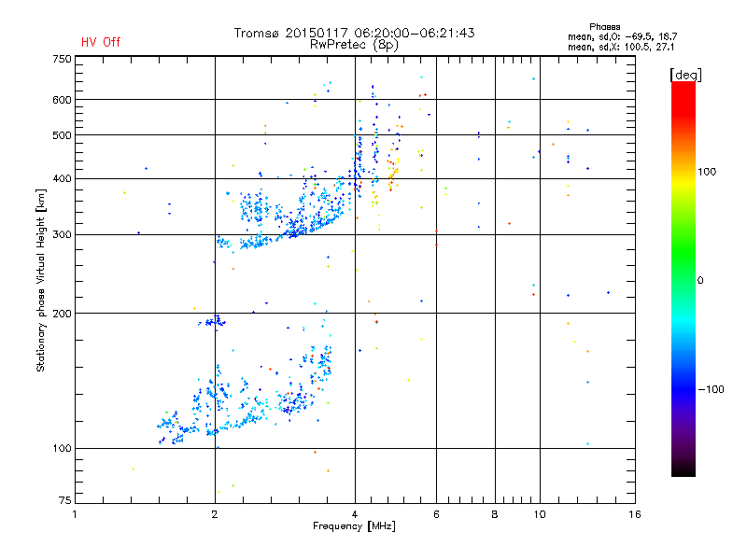Click the x-axis '6' tick label
The height and width of the screenshot is (560, 747).
point(436,514)
